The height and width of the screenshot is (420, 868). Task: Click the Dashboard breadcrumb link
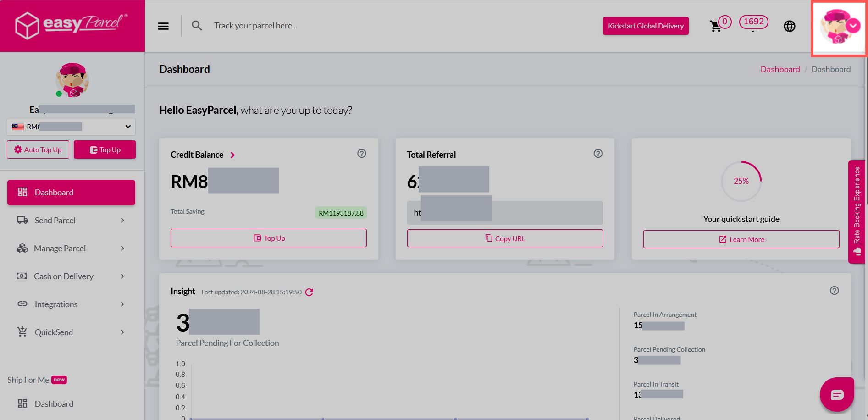coord(780,69)
